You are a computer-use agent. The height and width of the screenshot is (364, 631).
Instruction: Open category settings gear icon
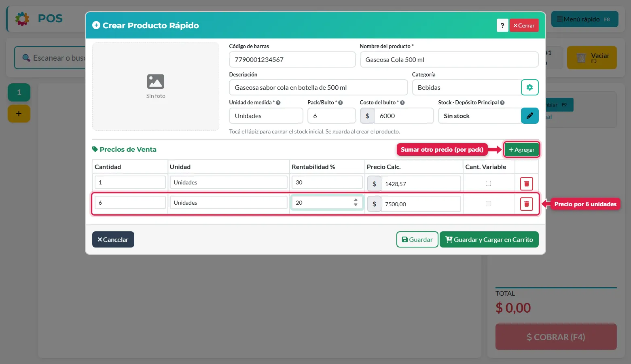pos(529,87)
